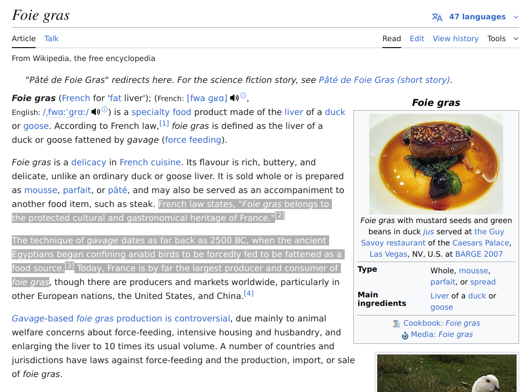Click citation reference [3]

69,265
